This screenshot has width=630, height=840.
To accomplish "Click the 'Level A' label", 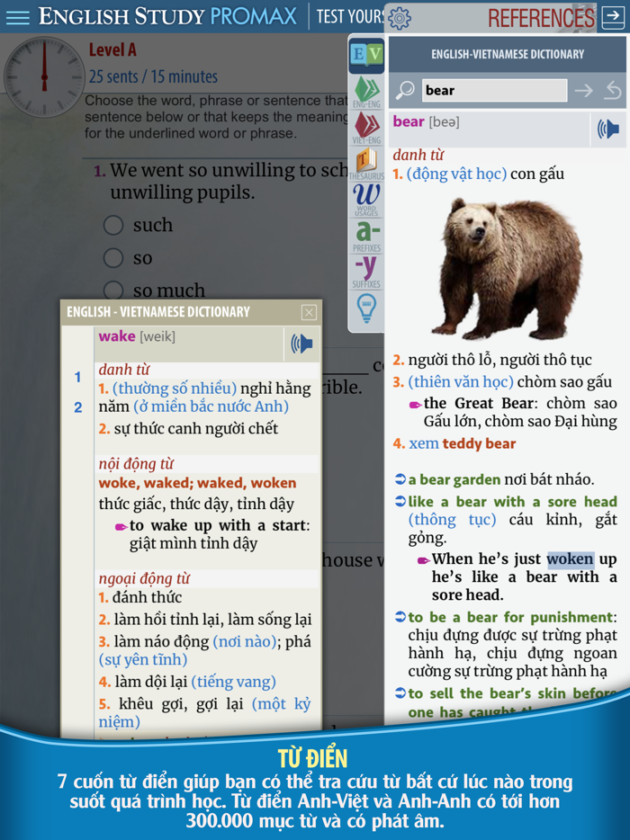I will point(112,50).
